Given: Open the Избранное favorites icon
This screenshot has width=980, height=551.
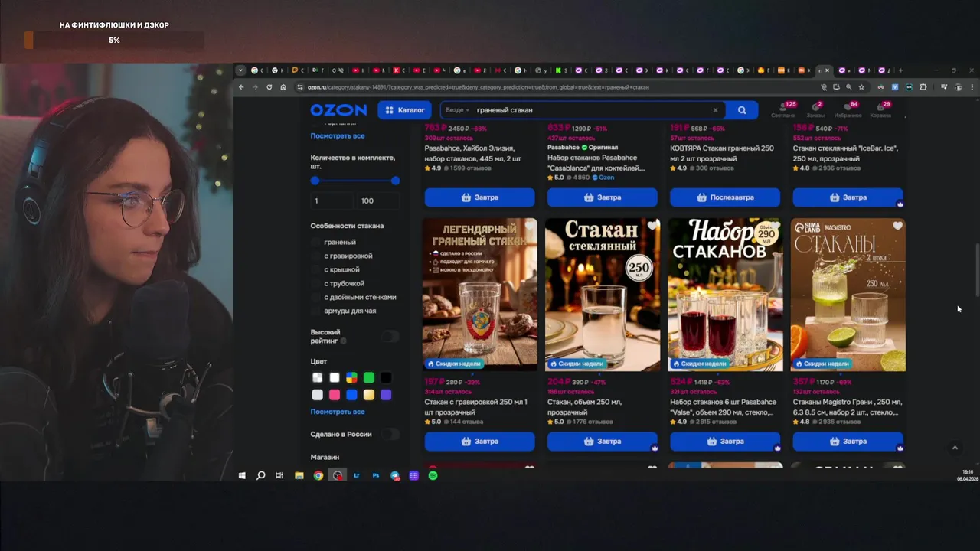Looking at the screenshot, I should click(x=848, y=109).
